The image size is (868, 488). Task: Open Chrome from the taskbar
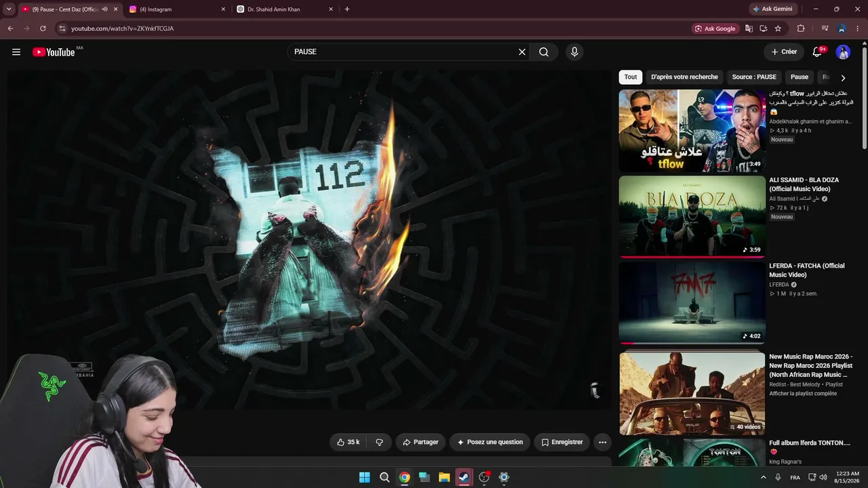click(404, 477)
